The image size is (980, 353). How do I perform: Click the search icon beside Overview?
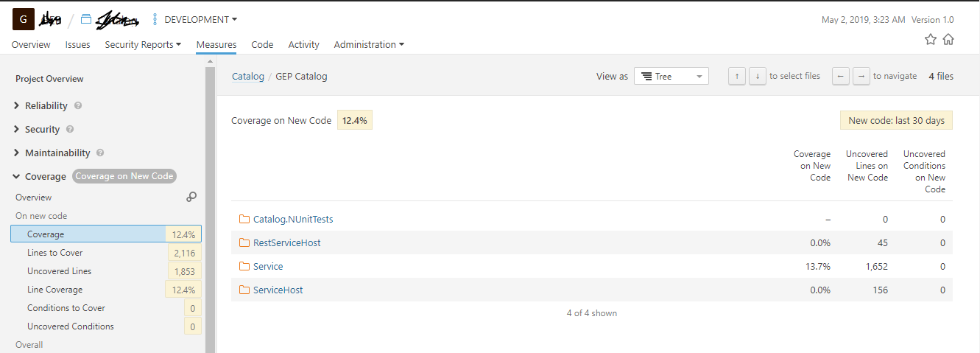[x=191, y=197]
